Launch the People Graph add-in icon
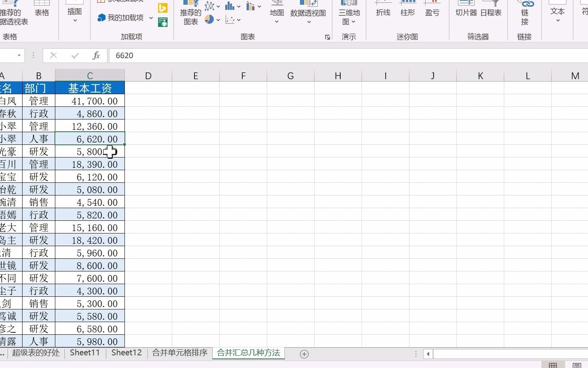 point(162,22)
